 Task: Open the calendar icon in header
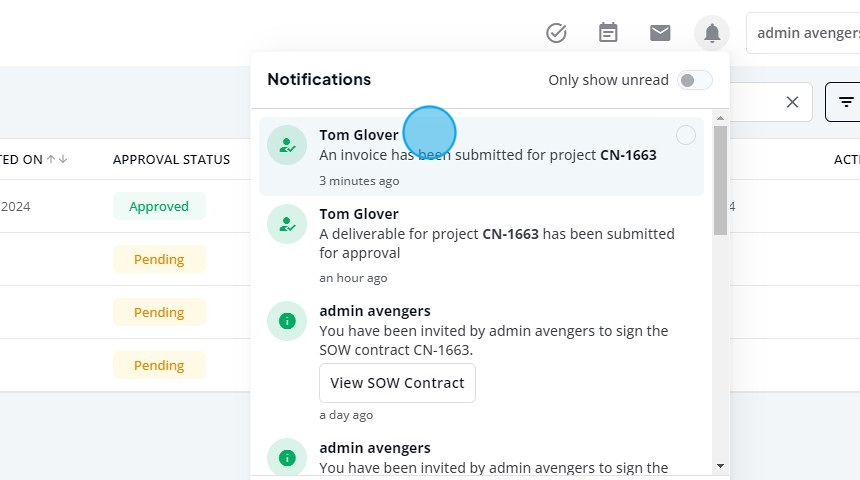pyautogui.click(x=608, y=33)
